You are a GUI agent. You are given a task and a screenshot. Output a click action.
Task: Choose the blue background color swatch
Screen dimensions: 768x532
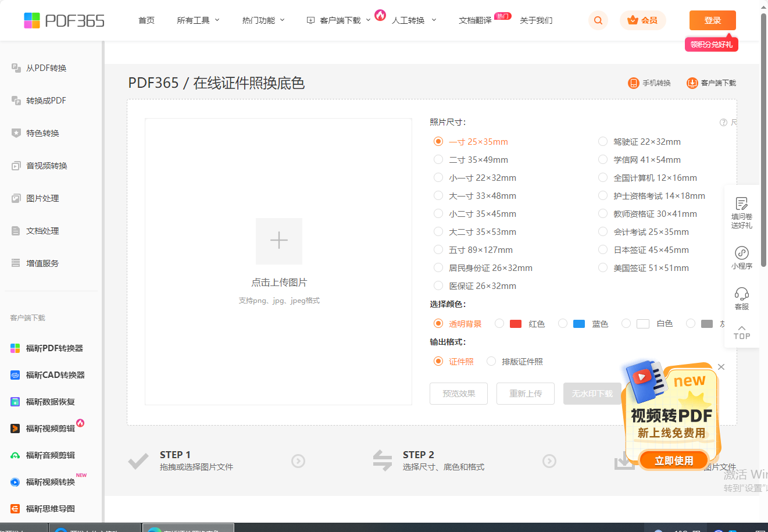coord(579,324)
